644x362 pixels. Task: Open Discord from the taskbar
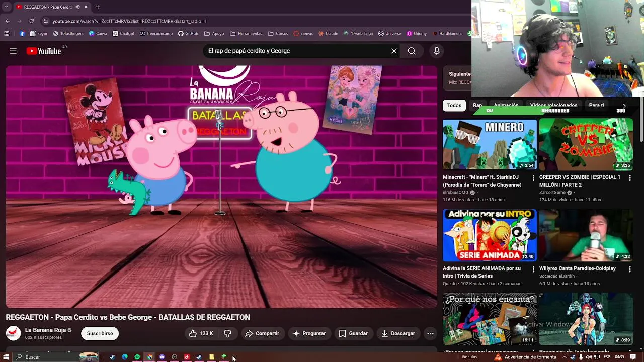pyautogui.click(x=162, y=357)
